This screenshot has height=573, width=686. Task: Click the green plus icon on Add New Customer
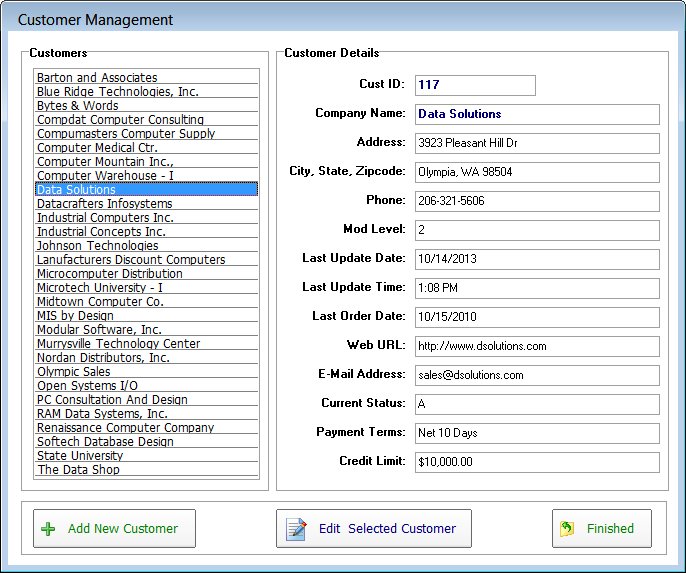(x=48, y=529)
